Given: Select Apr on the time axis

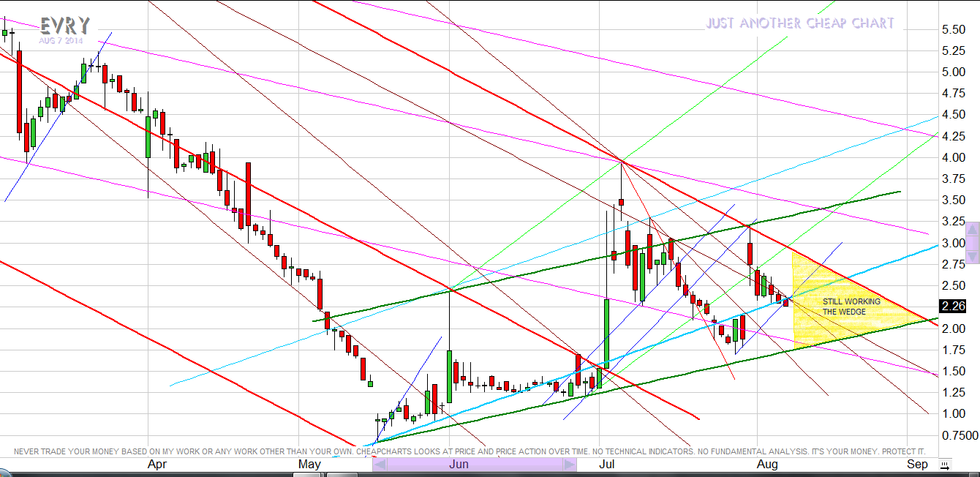Looking at the screenshot, I should point(157,465).
